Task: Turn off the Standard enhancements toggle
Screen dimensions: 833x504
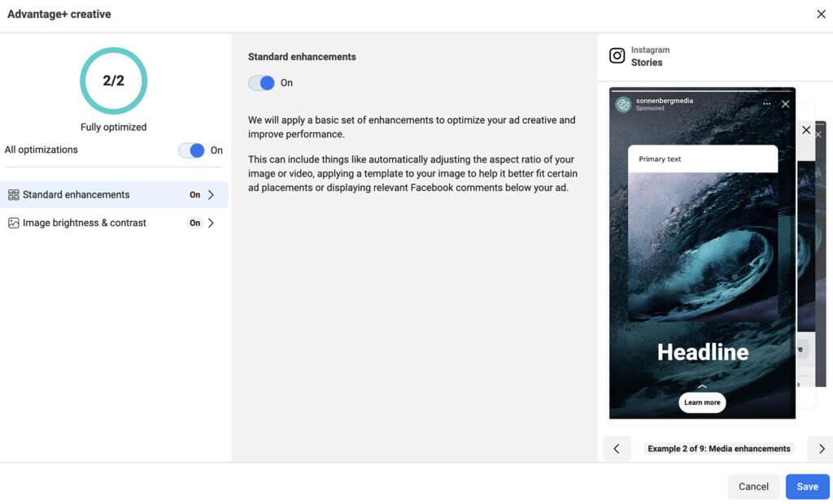Action: click(261, 83)
